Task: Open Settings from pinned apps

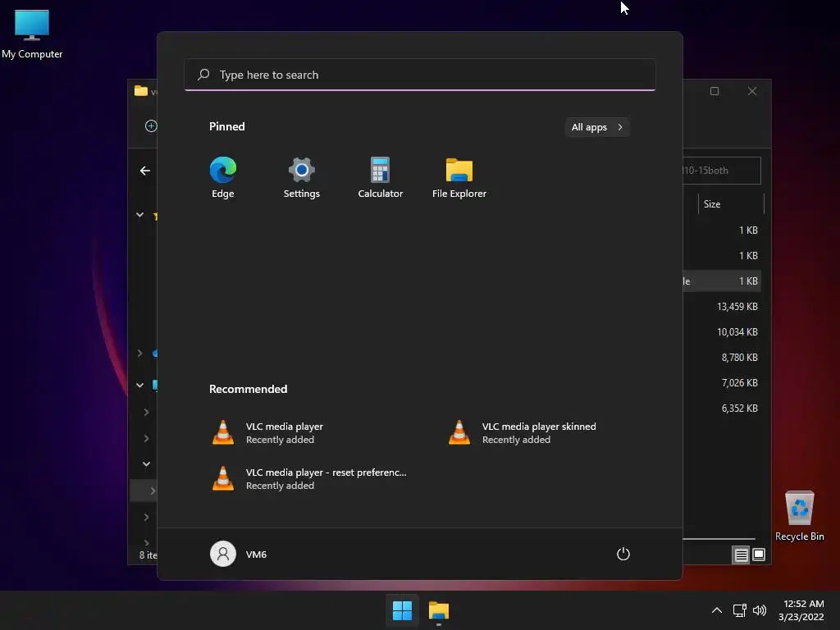Action: (x=302, y=178)
